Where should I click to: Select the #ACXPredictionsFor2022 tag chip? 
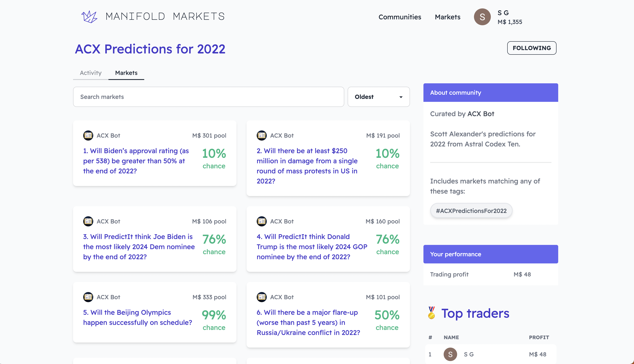click(471, 210)
